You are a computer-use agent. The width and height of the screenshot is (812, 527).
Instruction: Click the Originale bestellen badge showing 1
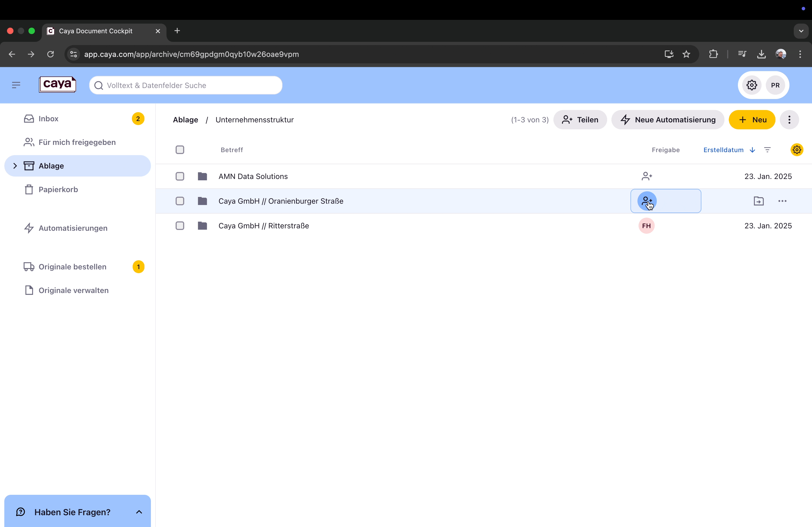click(138, 266)
